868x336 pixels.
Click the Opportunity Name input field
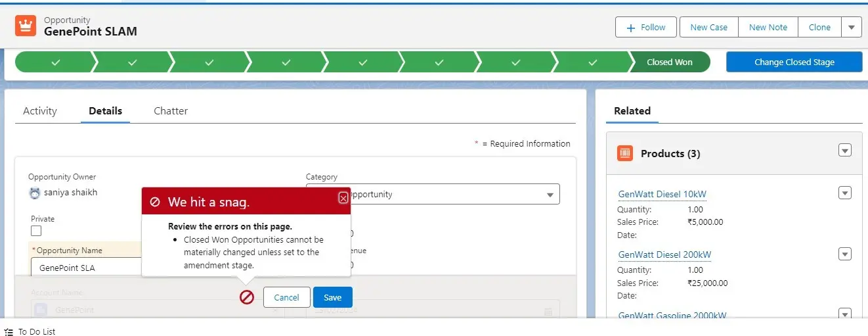tap(85, 268)
